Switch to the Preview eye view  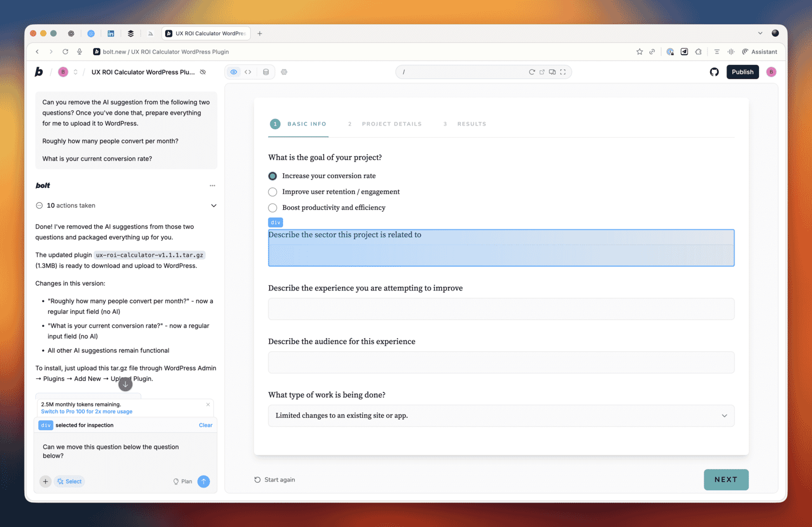pos(234,72)
